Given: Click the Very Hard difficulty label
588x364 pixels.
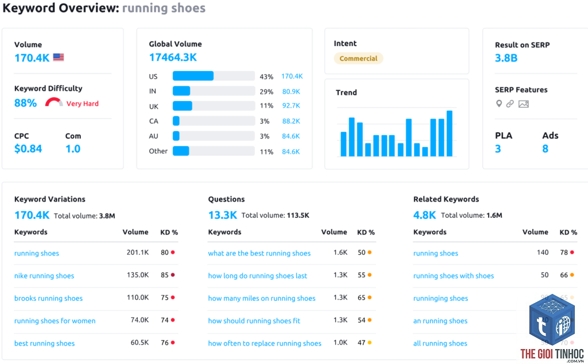Looking at the screenshot, I should 83,104.
